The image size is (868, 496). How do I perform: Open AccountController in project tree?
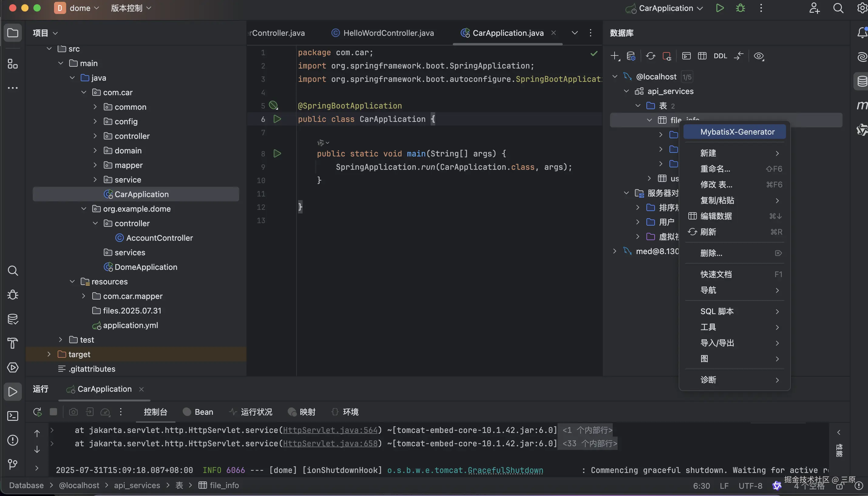click(x=159, y=238)
